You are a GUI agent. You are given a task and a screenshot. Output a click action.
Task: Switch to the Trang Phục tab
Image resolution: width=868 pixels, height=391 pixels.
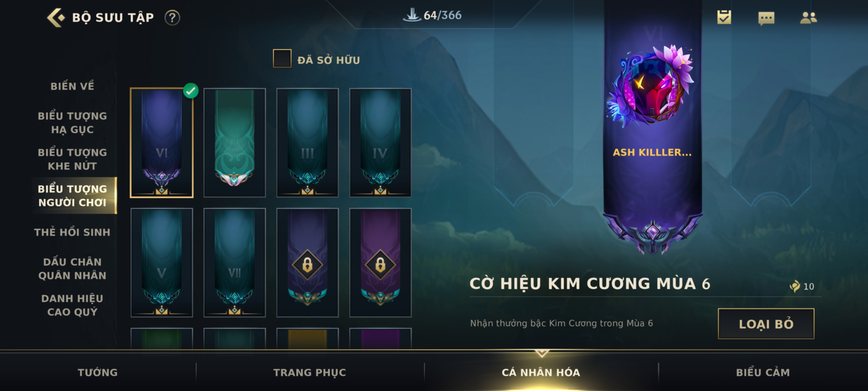tap(310, 372)
